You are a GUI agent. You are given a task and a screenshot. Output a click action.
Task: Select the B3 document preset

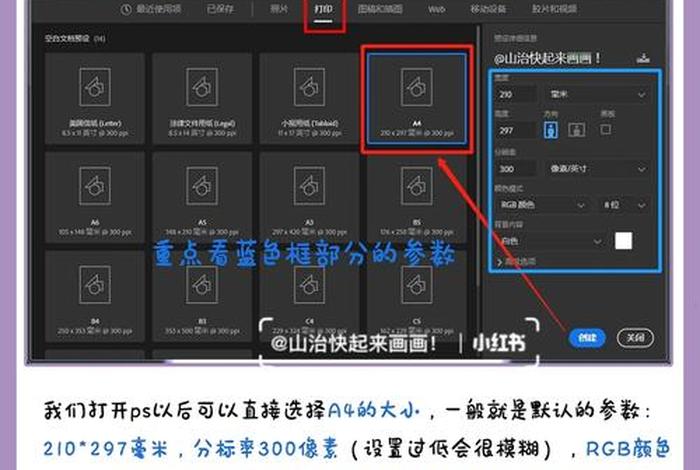[x=202, y=296]
